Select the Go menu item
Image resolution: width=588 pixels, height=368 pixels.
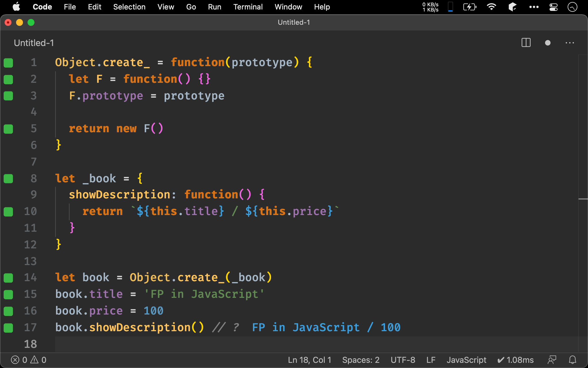pos(190,6)
